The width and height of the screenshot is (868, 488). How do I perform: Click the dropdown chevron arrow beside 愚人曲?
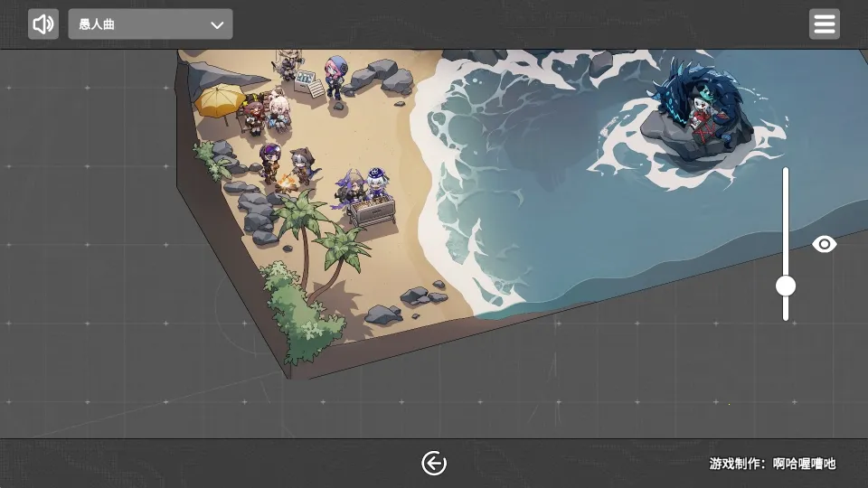(x=217, y=25)
